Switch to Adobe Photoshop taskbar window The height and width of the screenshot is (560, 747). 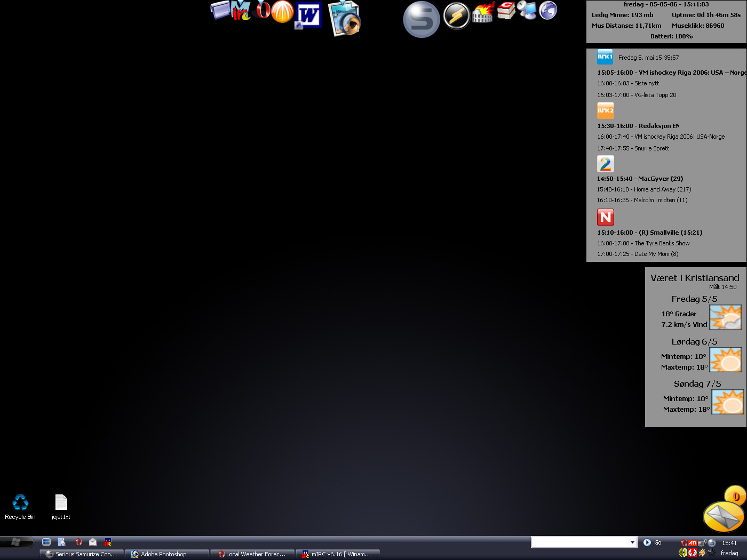click(167, 554)
